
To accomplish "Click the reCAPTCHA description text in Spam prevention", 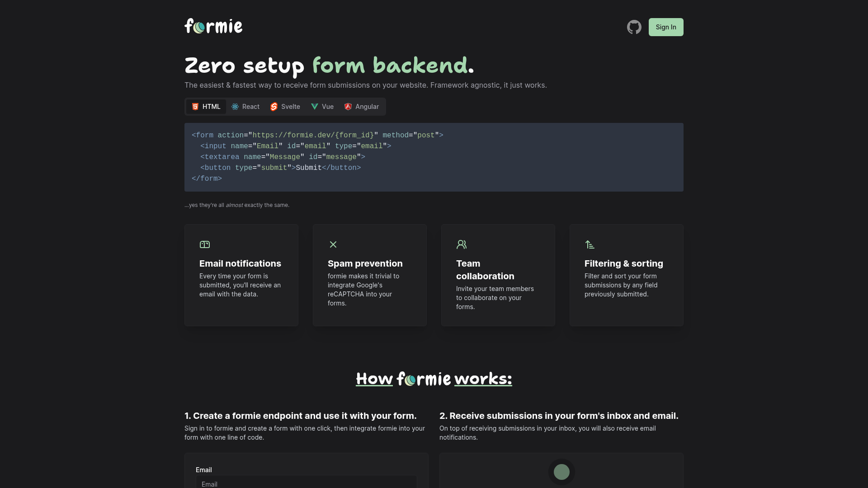I will tap(363, 290).
